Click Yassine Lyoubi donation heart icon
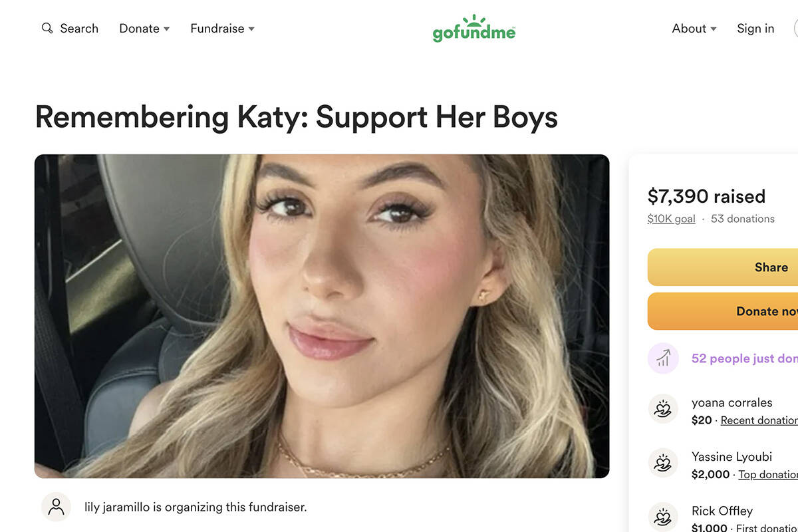The height and width of the screenshot is (532, 798). 663,463
